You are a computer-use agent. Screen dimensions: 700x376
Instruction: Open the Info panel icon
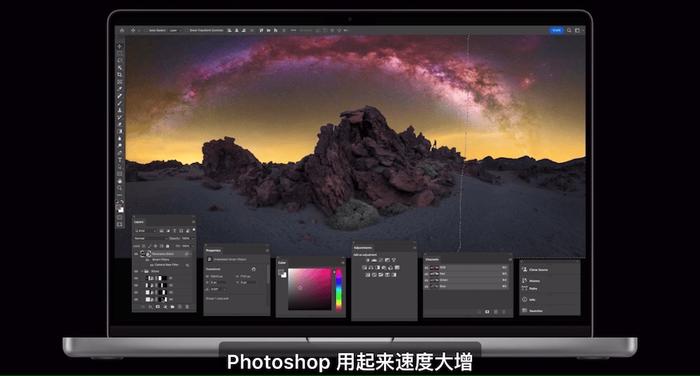point(525,300)
